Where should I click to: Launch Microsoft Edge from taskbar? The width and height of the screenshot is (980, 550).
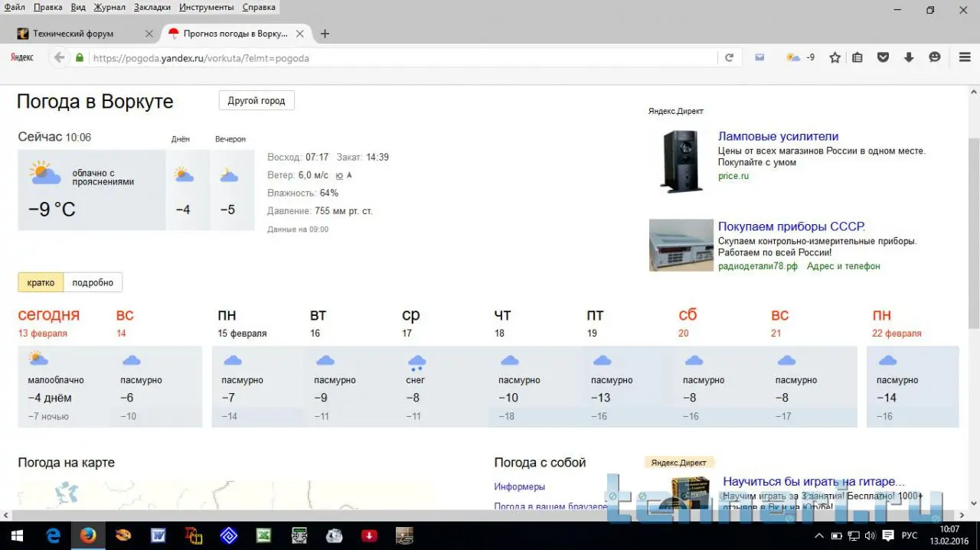[53, 535]
